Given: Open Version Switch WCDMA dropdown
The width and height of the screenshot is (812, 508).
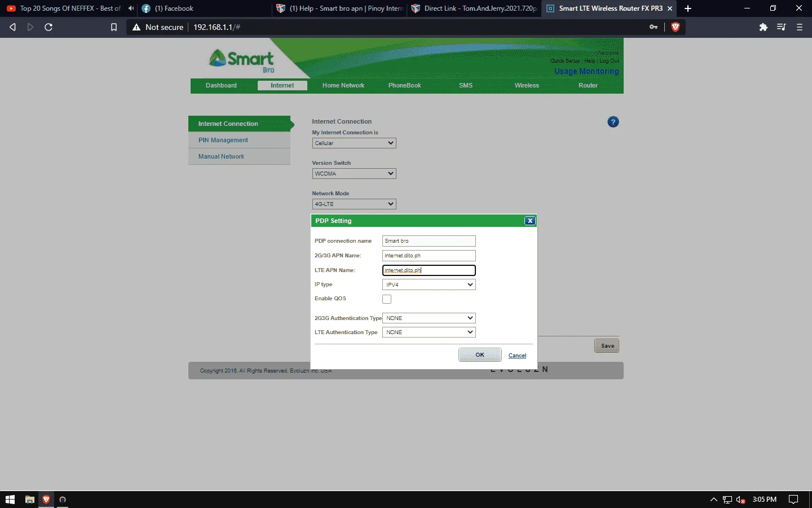Looking at the screenshot, I should pyautogui.click(x=354, y=174).
